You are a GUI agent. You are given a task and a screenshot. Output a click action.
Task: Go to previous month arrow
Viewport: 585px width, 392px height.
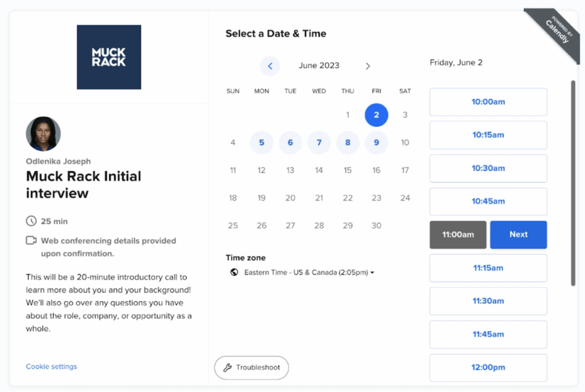pyautogui.click(x=270, y=66)
